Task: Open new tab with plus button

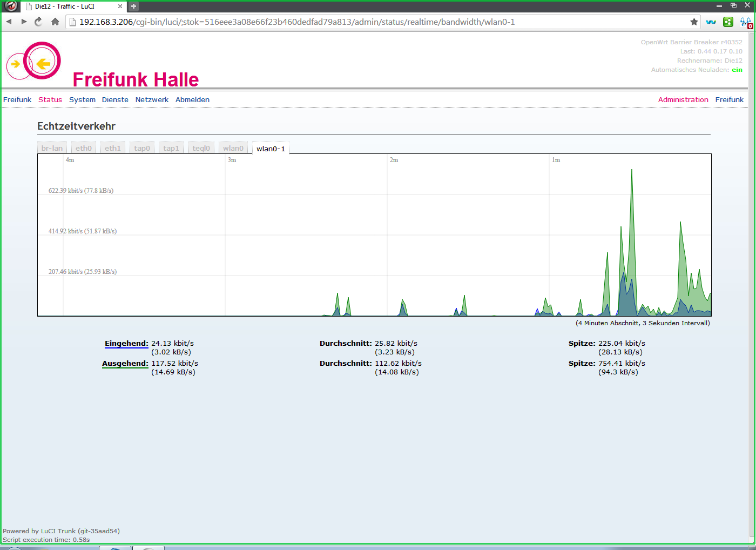Action: pos(133,6)
